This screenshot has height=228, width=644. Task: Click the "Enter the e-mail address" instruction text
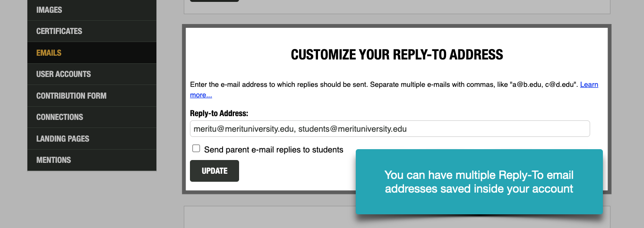coord(331,85)
